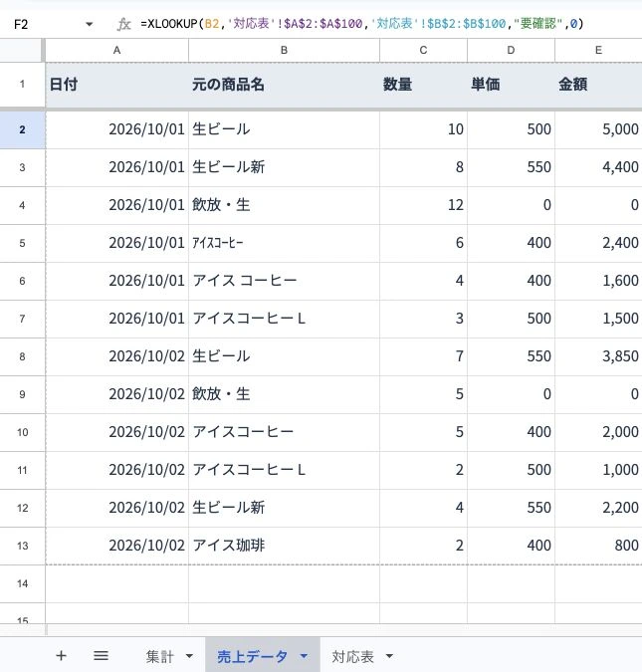Screen dimensions: 642x672
Task: Click the amount cell 800
Action: tap(599, 546)
